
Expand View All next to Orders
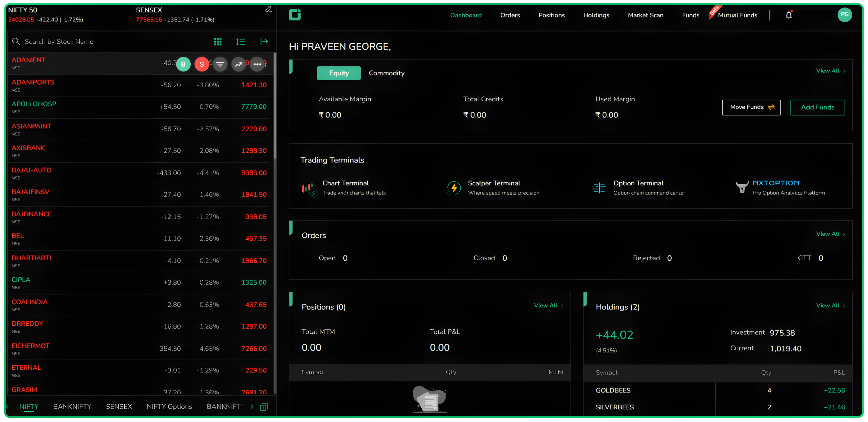[x=830, y=234]
